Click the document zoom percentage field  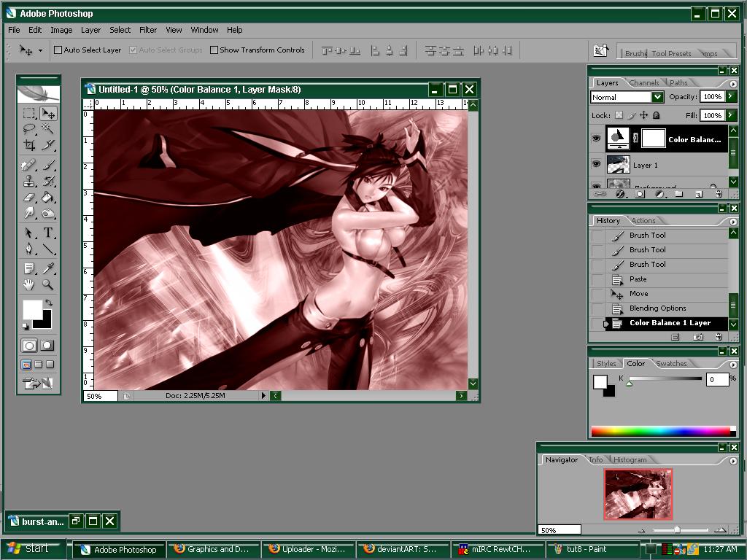[x=101, y=396]
